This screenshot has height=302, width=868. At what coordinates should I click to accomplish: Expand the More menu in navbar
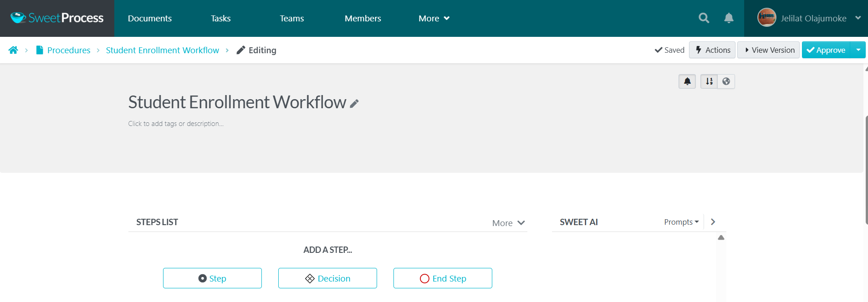pos(434,18)
